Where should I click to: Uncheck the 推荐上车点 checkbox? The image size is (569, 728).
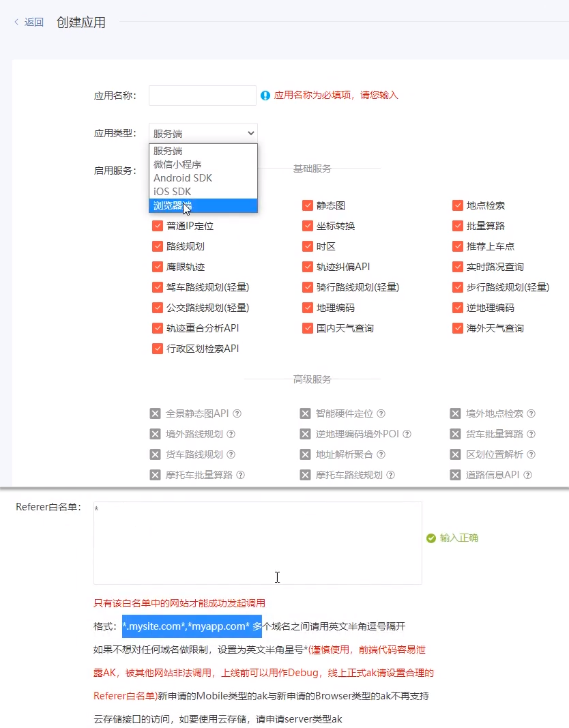coord(458,246)
